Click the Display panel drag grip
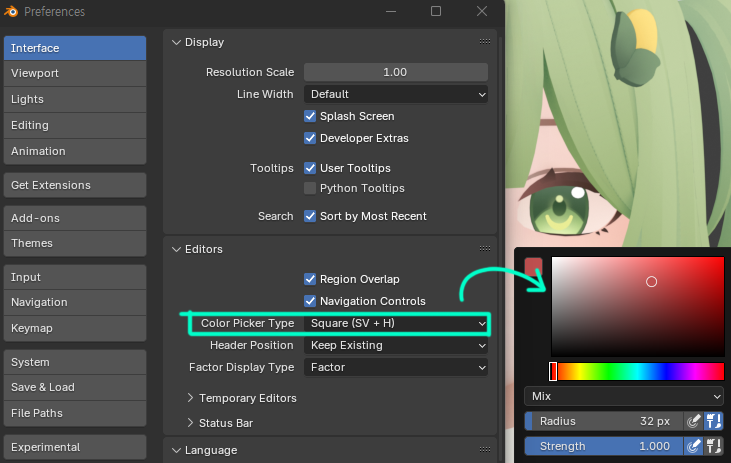 coord(485,42)
